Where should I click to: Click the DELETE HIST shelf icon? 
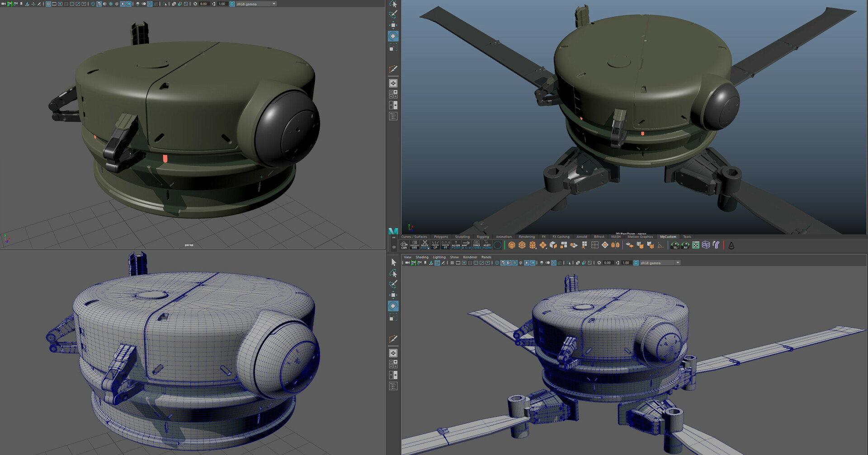point(425,245)
